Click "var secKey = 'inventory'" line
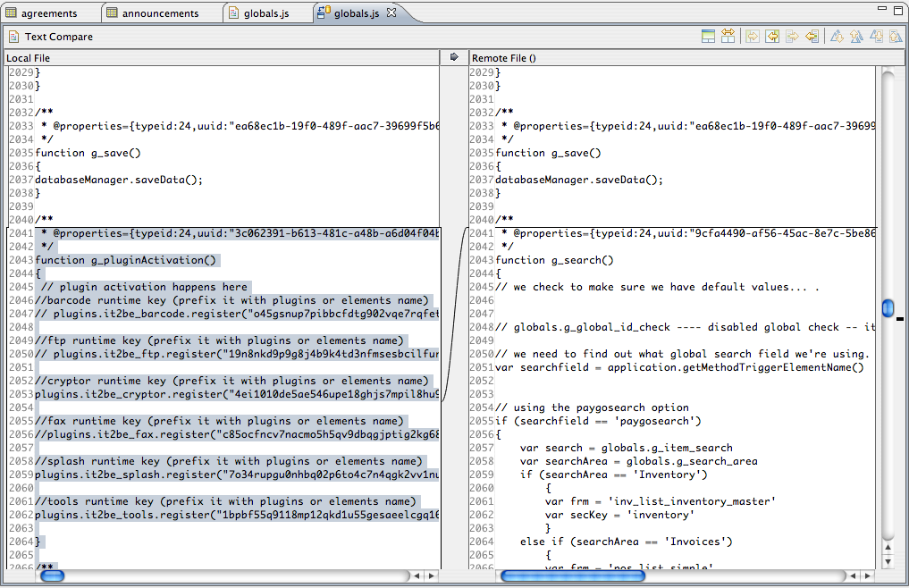 (619, 515)
